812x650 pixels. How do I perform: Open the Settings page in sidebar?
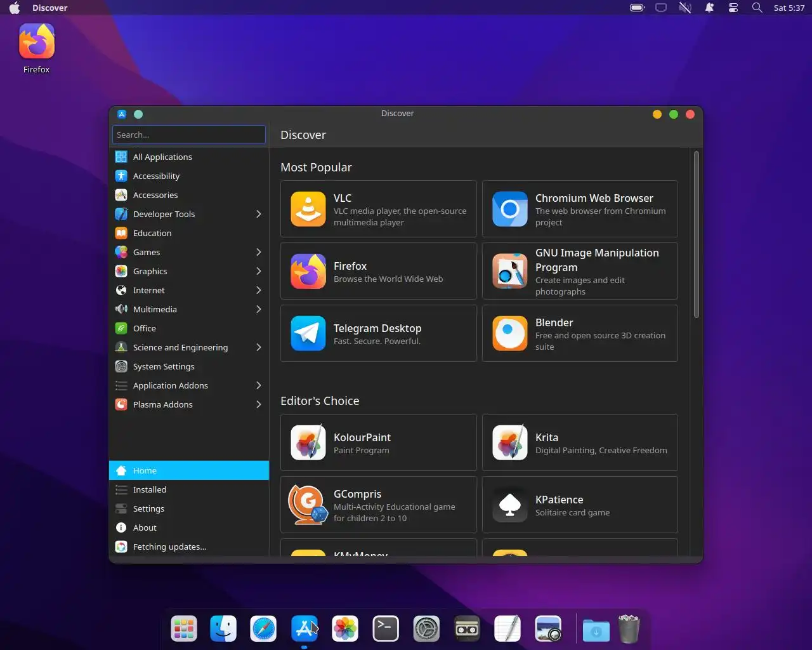(x=189, y=508)
